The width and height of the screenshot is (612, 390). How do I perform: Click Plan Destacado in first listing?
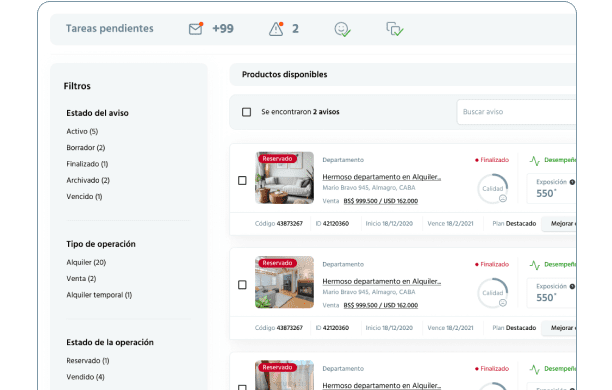[x=514, y=224]
